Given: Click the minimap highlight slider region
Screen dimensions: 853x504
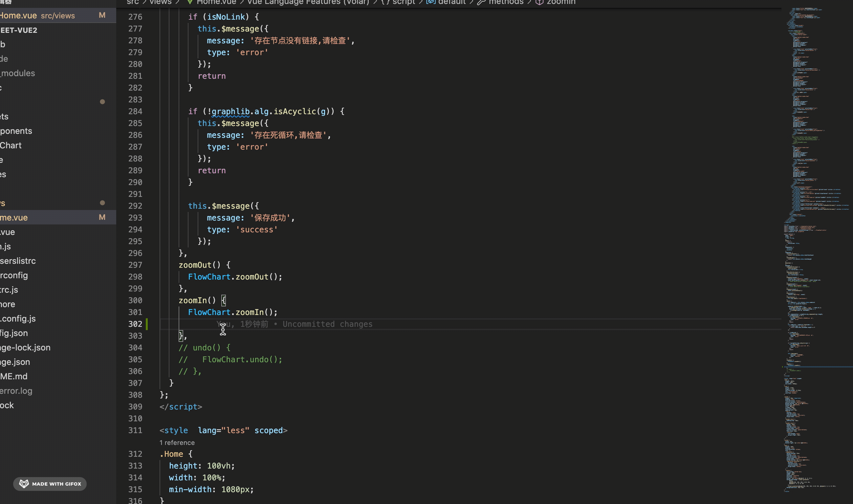Looking at the screenshot, I should [817, 367].
